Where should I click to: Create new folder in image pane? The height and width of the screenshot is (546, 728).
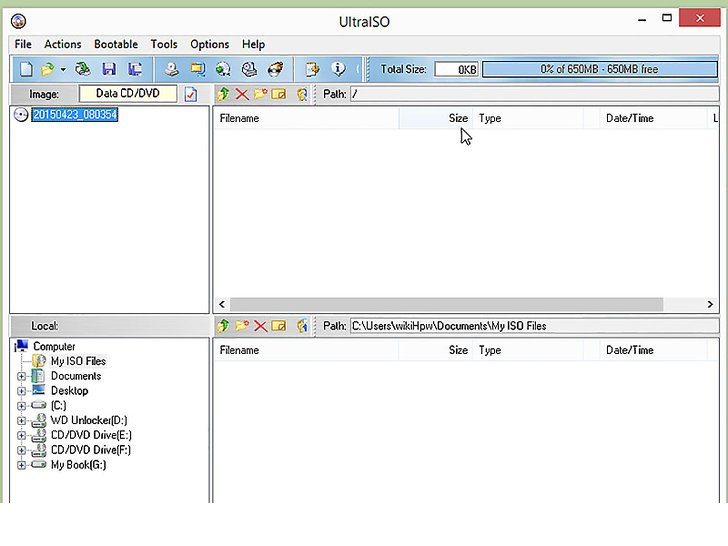260,94
